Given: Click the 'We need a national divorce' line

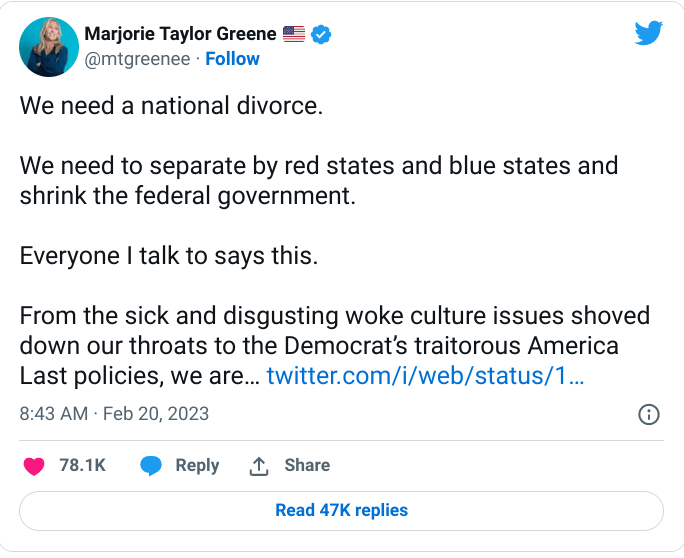Looking at the screenshot, I should tap(171, 105).
